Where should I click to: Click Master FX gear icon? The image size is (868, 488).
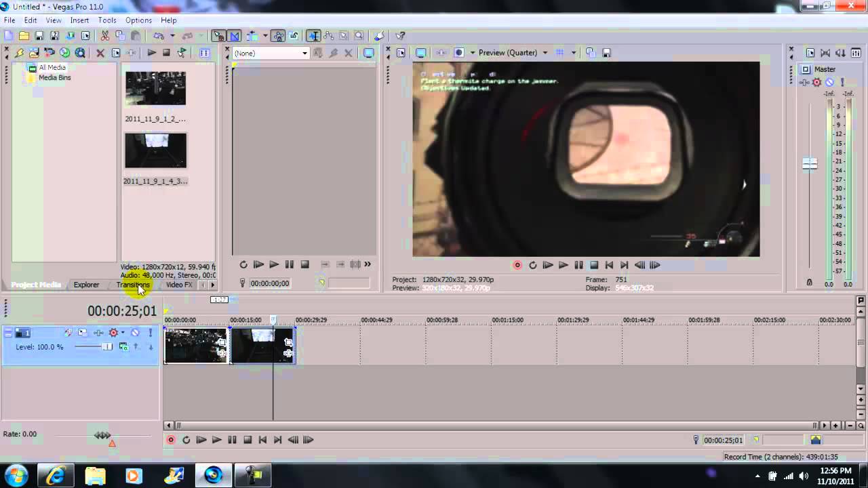pyautogui.click(x=816, y=82)
